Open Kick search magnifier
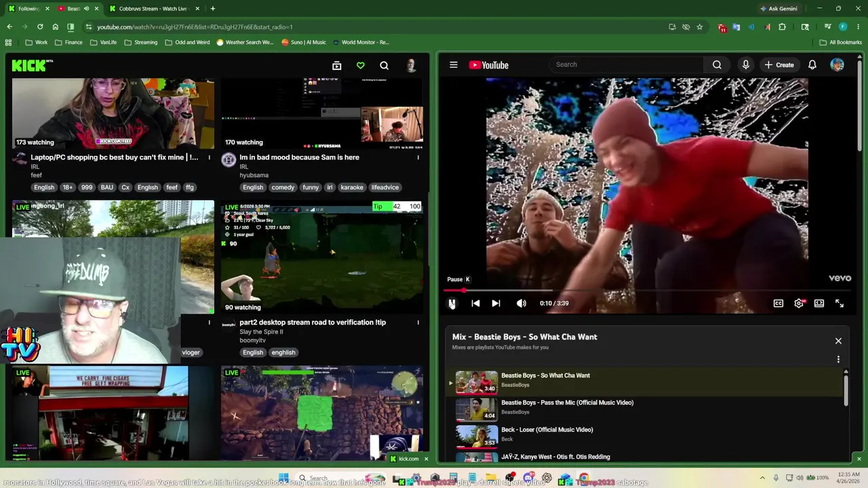Image resolution: width=868 pixels, height=488 pixels. [x=384, y=66]
